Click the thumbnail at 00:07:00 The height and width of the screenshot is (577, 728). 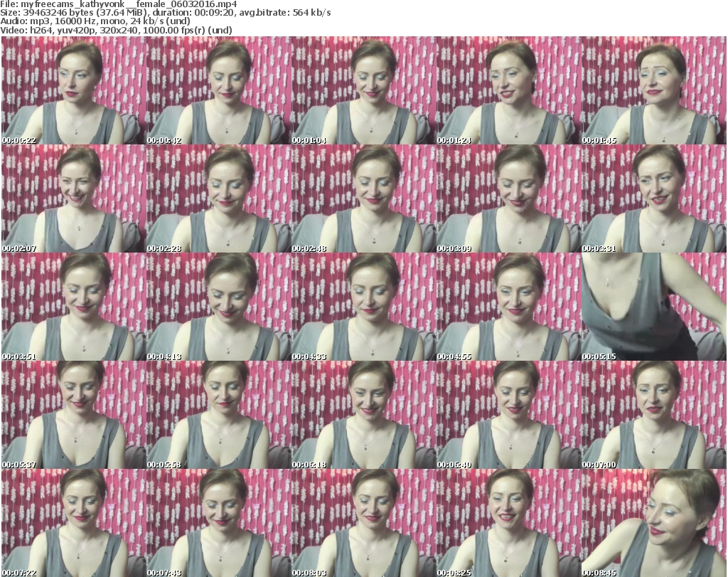pyautogui.click(x=653, y=415)
